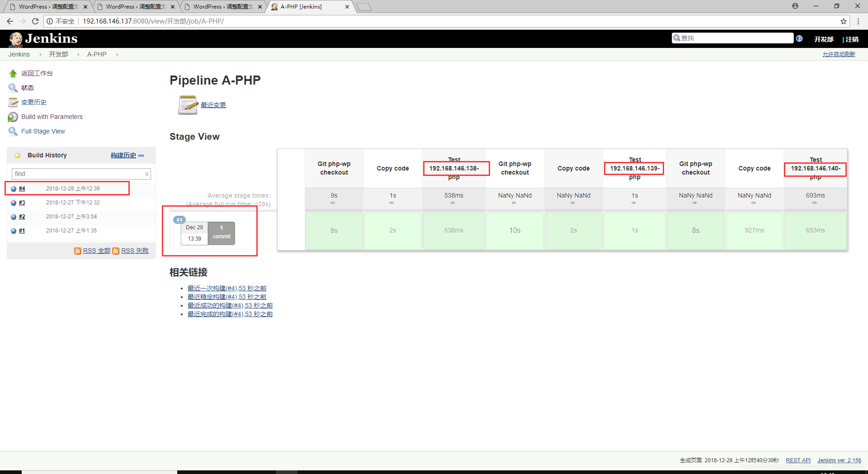Click the REST API footer link
This screenshot has height=474, width=868.
click(x=798, y=460)
